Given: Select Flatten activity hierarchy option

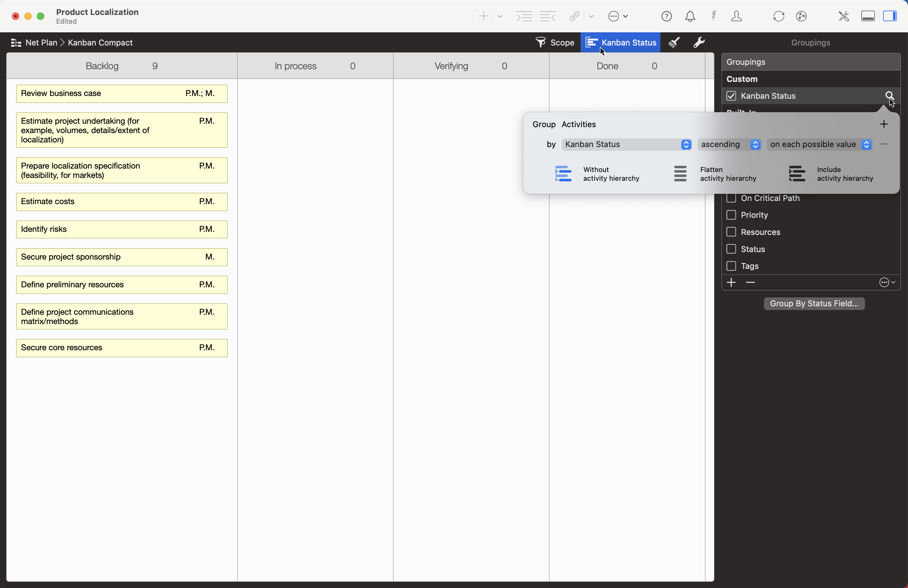Looking at the screenshot, I should coord(714,174).
